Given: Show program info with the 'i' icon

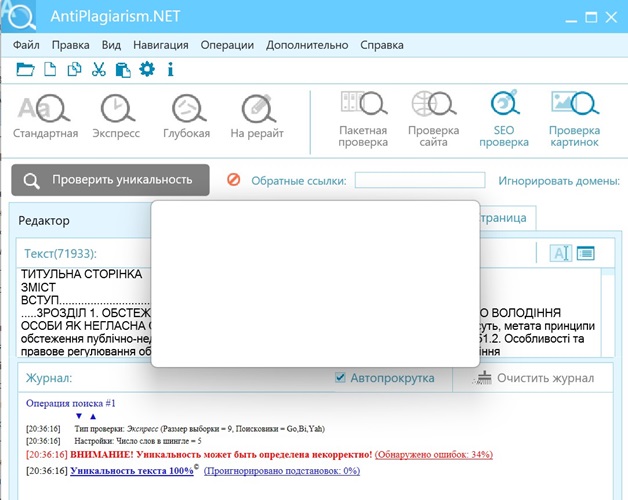Looking at the screenshot, I should pyautogui.click(x=171, y=69).
